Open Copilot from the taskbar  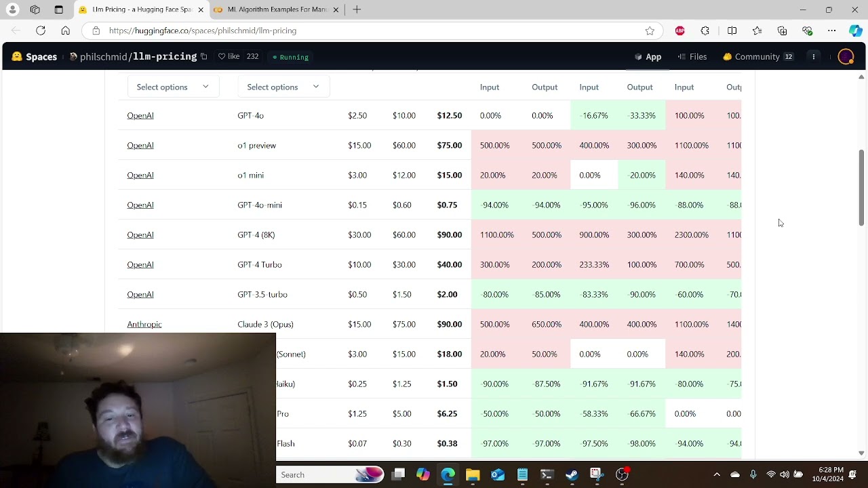point(423,474)
